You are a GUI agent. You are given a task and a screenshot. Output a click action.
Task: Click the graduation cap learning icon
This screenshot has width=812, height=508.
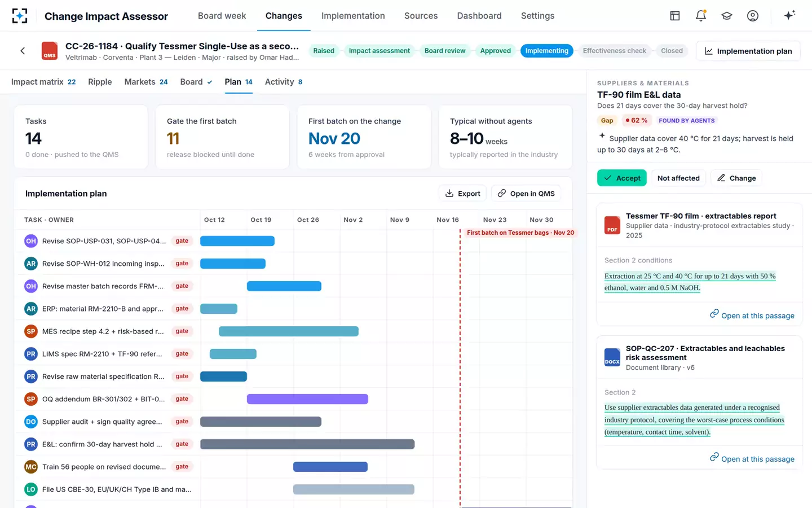point(727,16)
